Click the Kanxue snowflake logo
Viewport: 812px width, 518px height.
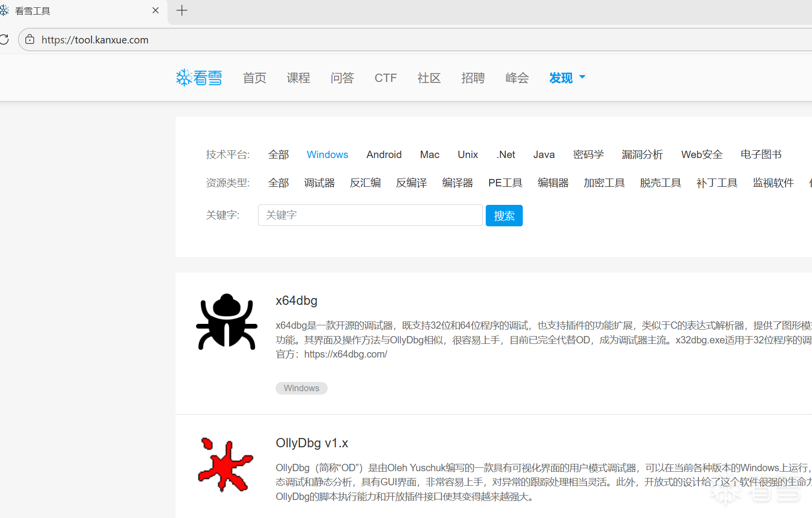(199, 78)
